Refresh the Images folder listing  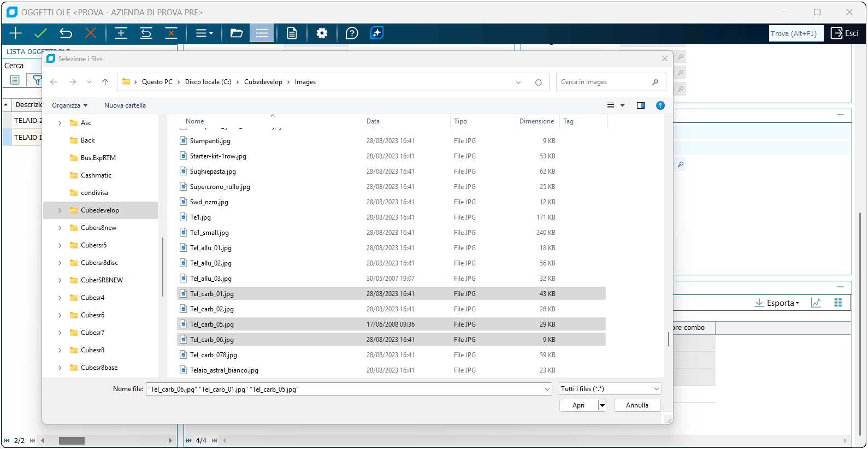538,82
